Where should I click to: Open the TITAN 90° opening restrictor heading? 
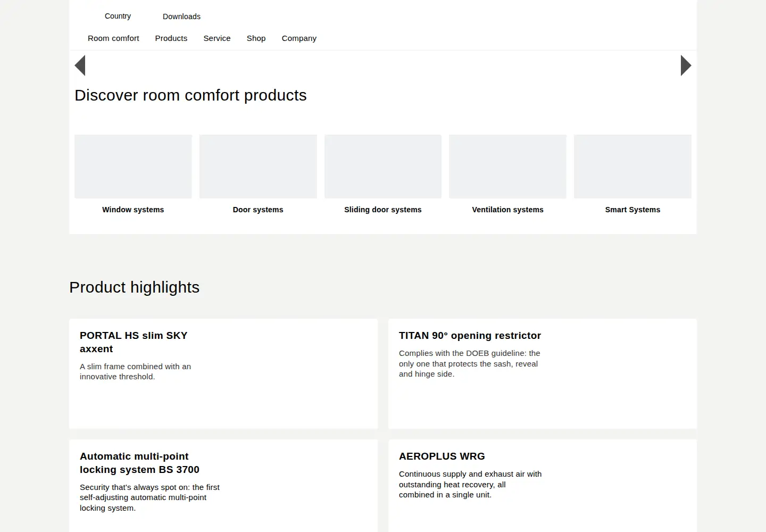(470, 336)
